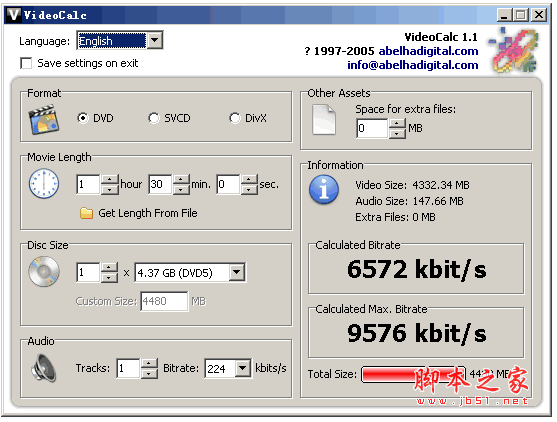Click the hour input field
This screenshot has width=557, height=422.
(x=88, y=184)
